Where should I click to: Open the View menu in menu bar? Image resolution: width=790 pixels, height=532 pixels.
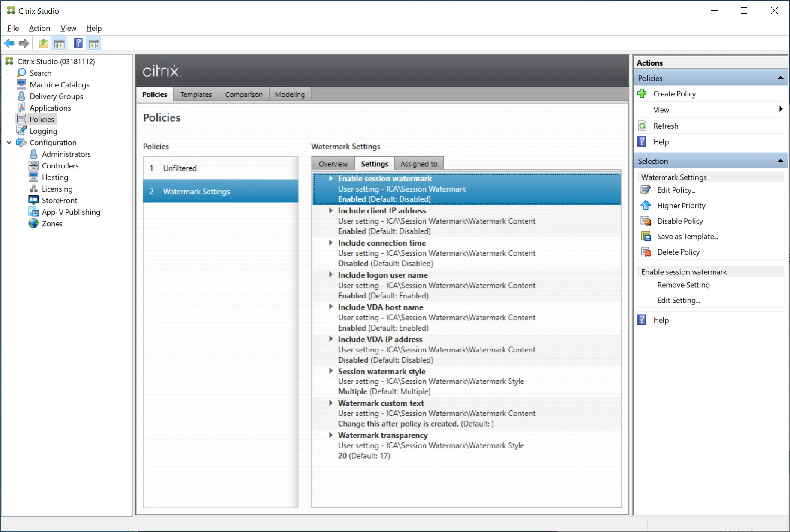(68, 28)
